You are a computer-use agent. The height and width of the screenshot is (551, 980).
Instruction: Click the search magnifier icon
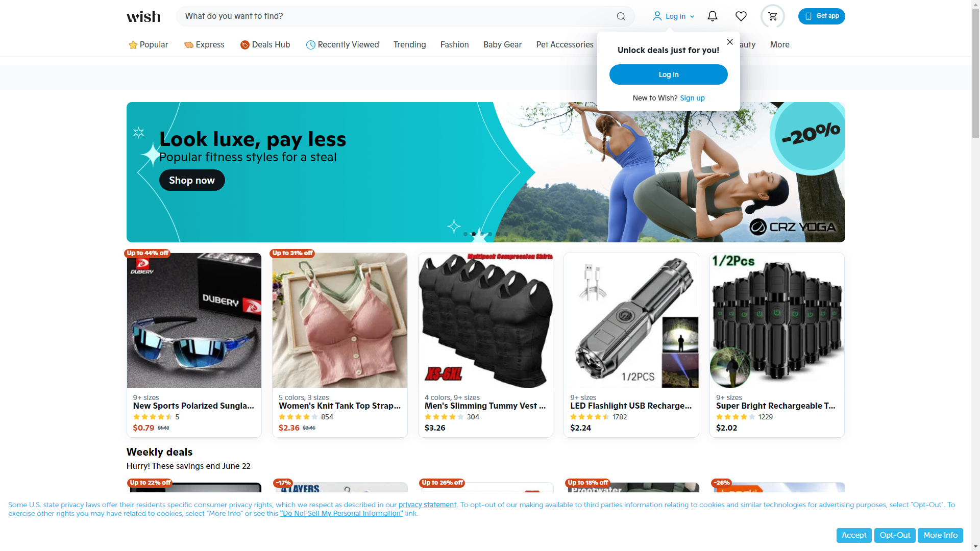pyautogui.click(x=621, y=16)
